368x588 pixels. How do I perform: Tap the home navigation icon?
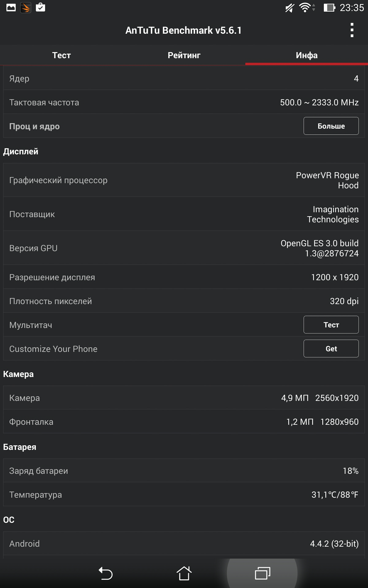[184, 573]
